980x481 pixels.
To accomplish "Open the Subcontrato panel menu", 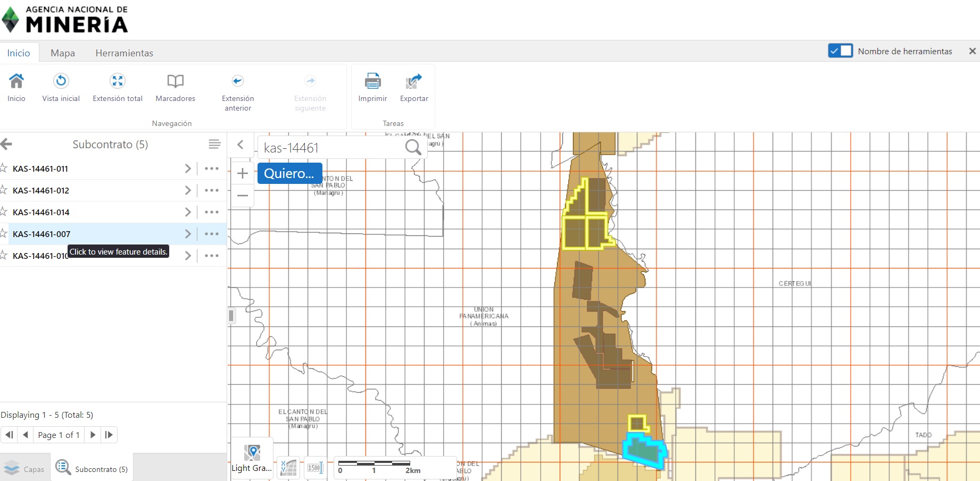I will [x=214, y=145].
